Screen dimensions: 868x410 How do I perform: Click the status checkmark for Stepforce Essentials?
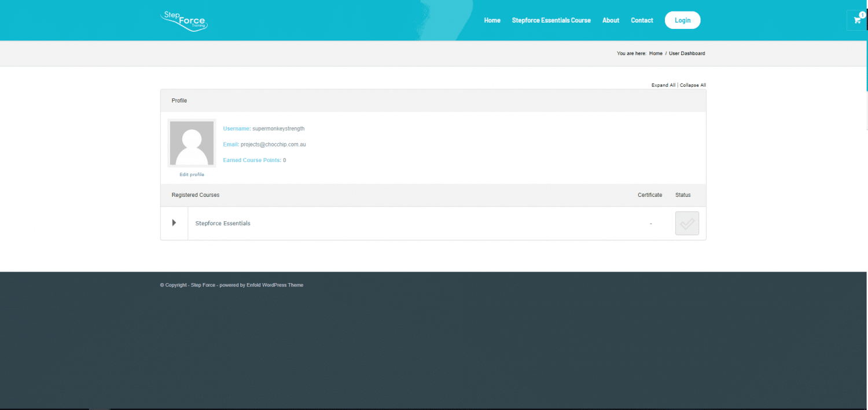[687, 224]
